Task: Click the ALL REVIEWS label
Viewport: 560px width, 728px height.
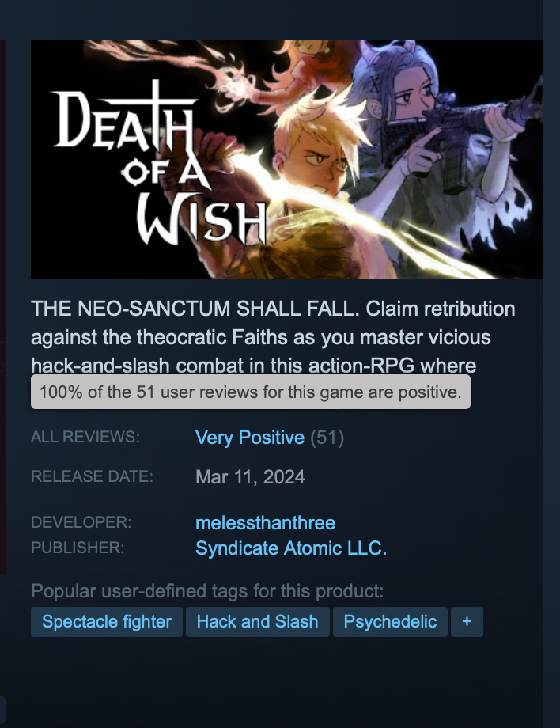Action: [x=85, y=437]
